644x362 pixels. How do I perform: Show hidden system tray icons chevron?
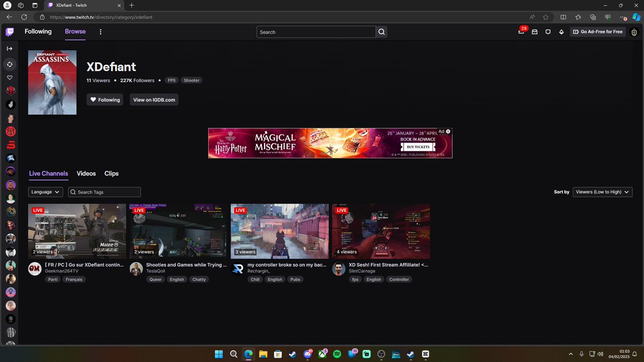(x=570, y=354)
